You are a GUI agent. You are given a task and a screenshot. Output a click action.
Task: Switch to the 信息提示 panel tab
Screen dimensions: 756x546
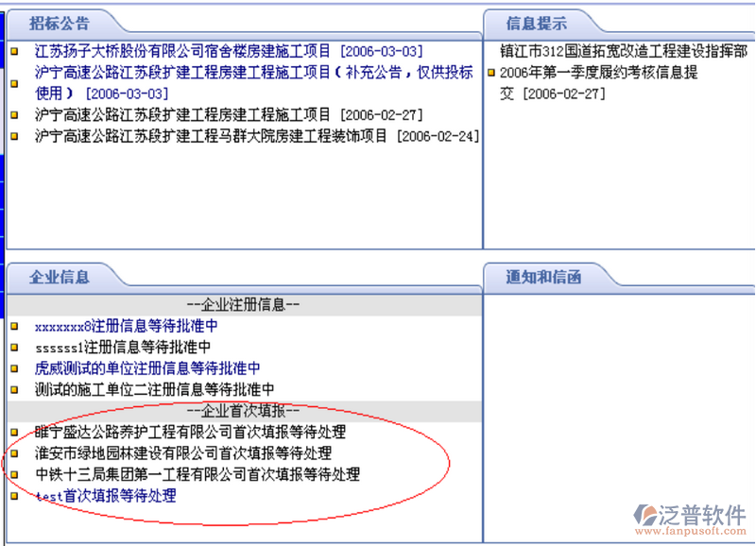(x=537, y=24)
